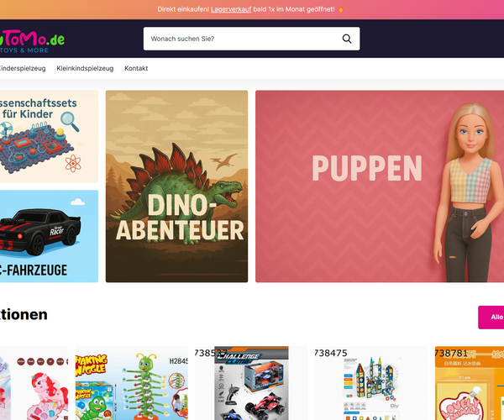
Task: Open the Lagerverkauf link
Action: [231, 9]
